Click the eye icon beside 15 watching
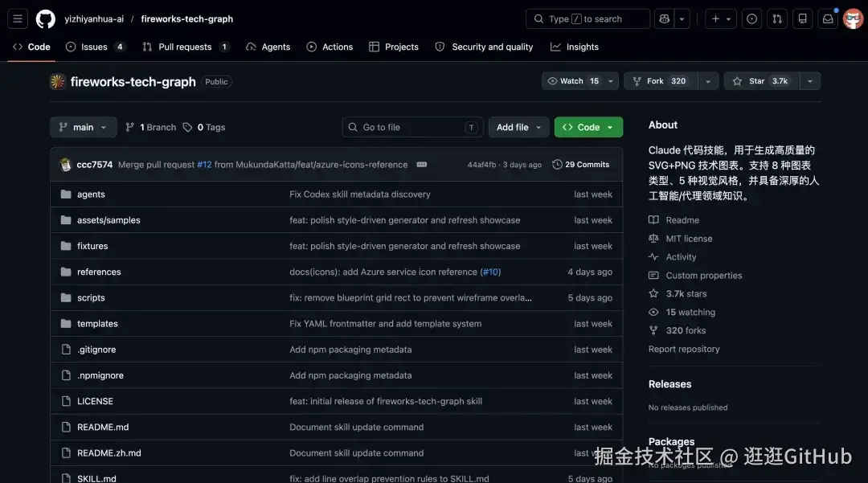 653,312
